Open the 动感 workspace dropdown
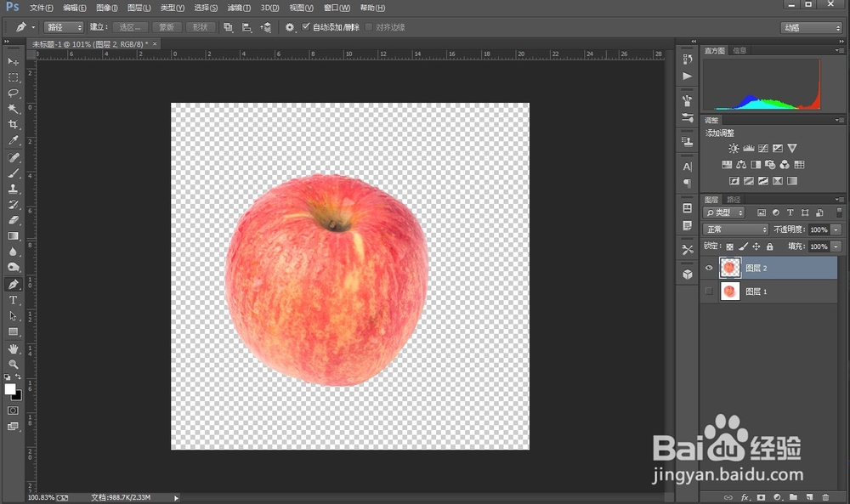The image size is (850, 504). [812, 28]
